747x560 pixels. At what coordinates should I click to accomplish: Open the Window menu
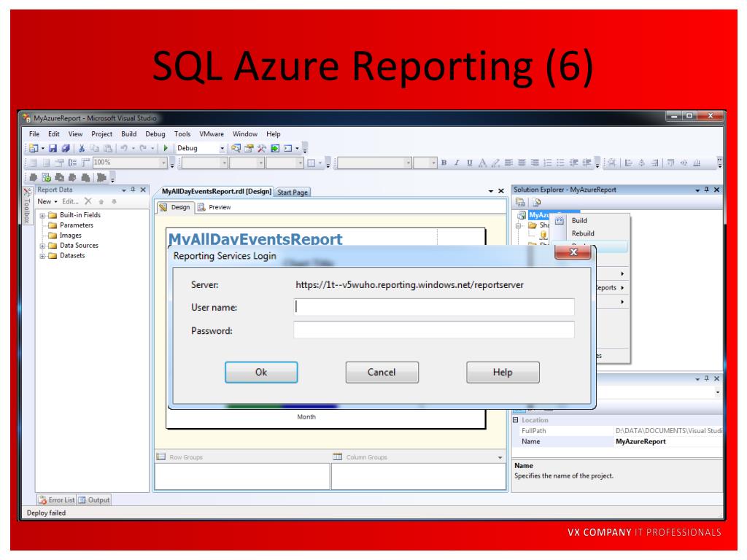click(x=245, y=134)
